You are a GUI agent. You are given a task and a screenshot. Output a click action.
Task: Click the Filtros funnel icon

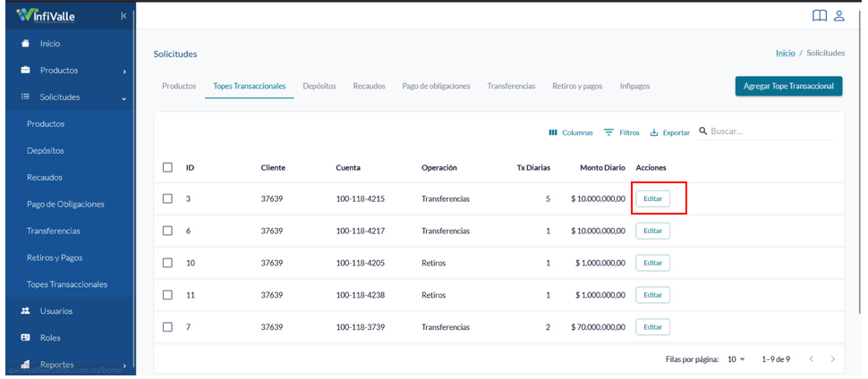click(608, 133)
